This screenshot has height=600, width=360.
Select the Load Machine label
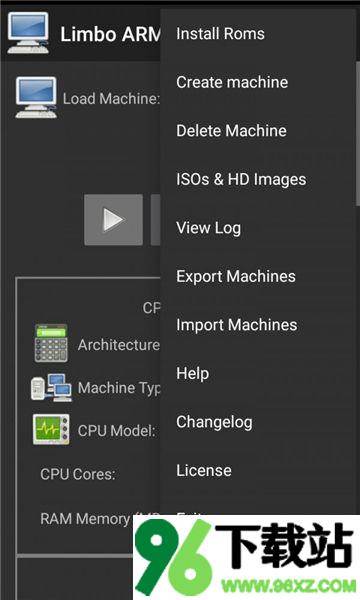pyautogui.click(x=111, y=99)
